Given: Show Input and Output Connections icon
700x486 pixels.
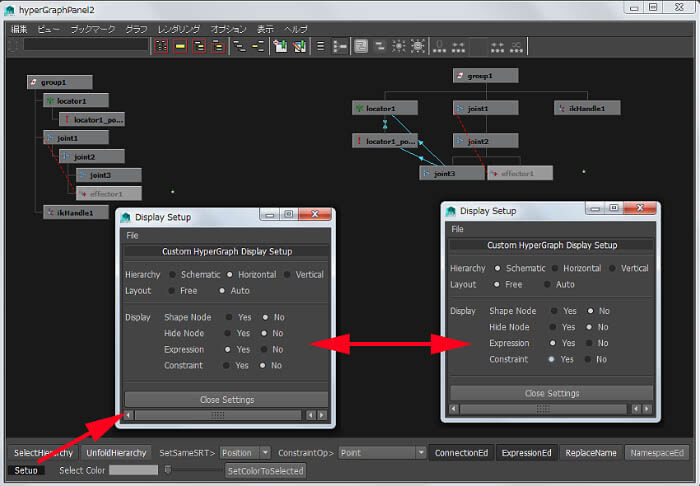Looking at the screenshot, I should [258, 46].
